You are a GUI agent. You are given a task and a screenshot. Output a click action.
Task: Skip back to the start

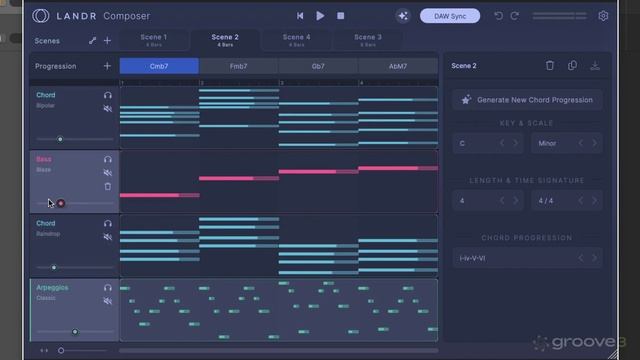click(x=300, y=16)
